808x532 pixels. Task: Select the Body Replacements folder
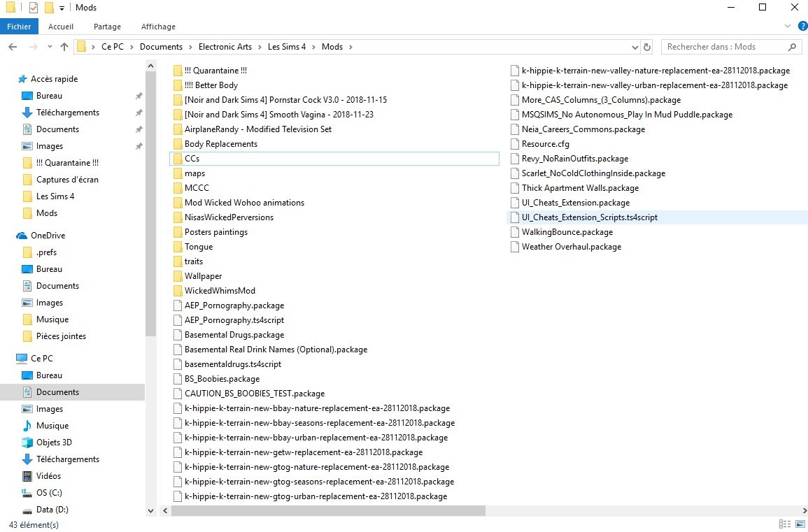[x=220, y=144]
